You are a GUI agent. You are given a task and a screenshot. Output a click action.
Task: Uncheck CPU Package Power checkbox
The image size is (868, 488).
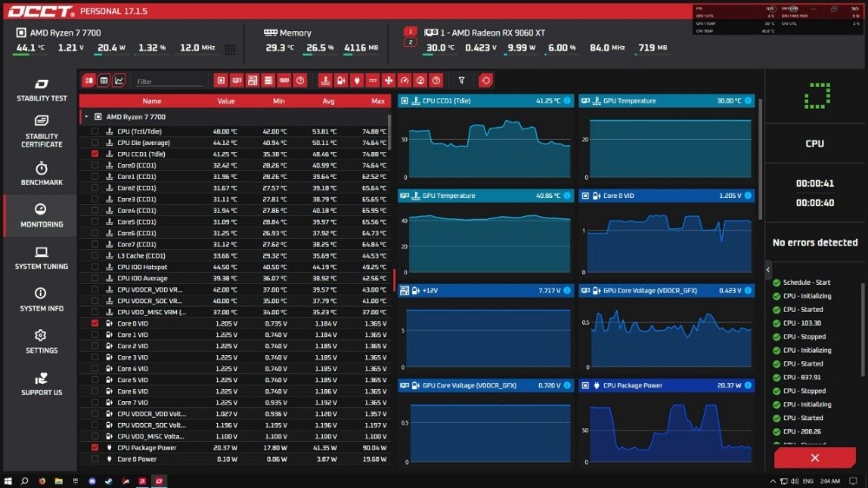pos(95,447)
